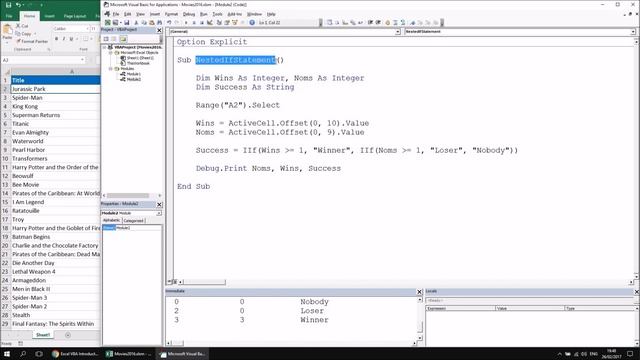Click cell containing Jurassic Park

[56, 89]
